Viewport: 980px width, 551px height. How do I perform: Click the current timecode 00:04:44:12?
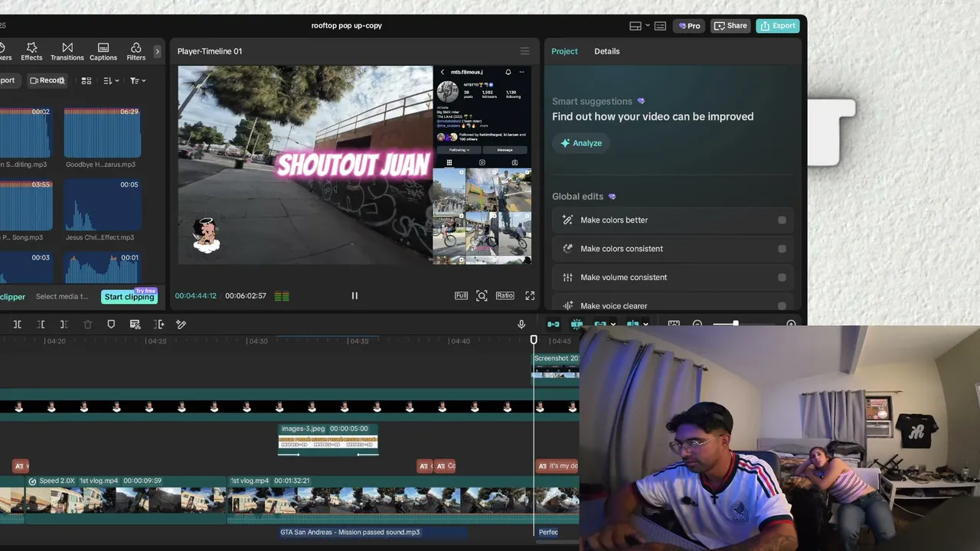point(196,296)
